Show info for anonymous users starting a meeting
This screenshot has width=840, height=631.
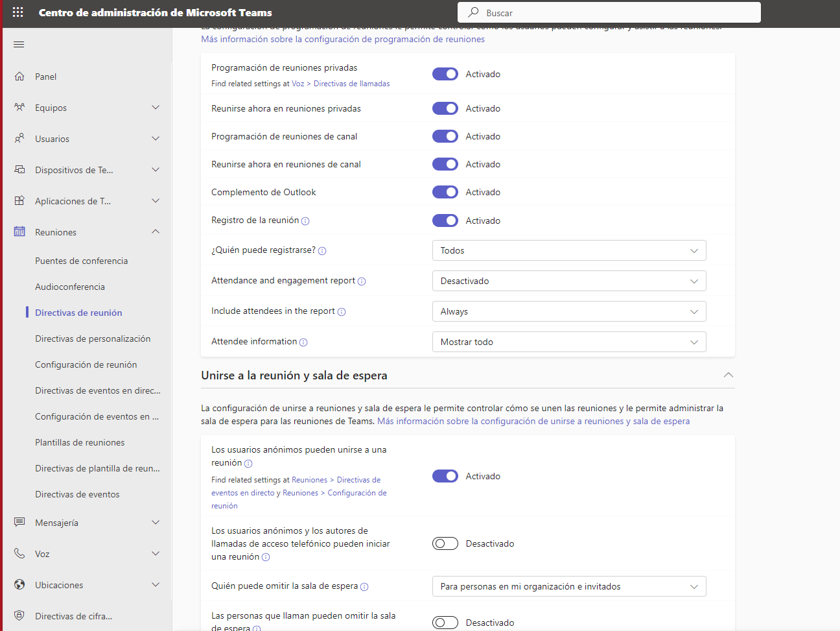266,557
